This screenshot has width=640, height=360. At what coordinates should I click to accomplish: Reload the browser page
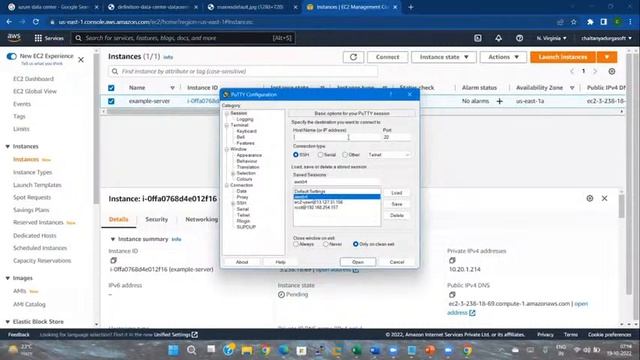pyautogui.click(x=36, y=22)
